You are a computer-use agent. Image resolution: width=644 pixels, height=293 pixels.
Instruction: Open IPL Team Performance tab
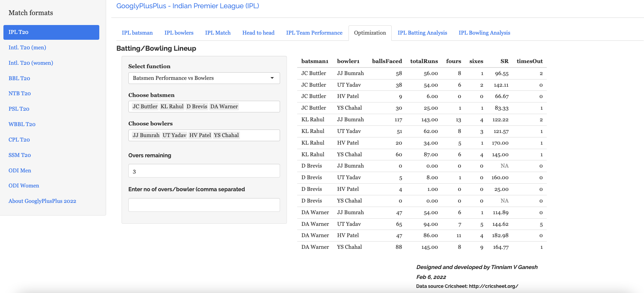[314, 33]
